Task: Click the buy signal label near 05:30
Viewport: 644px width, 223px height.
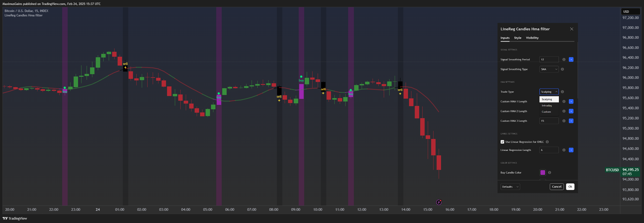Action: (x=219, y=97)
